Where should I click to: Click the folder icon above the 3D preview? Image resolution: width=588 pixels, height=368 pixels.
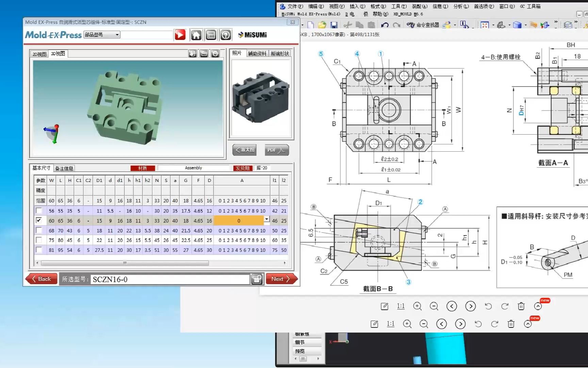[x=204, y=53]
